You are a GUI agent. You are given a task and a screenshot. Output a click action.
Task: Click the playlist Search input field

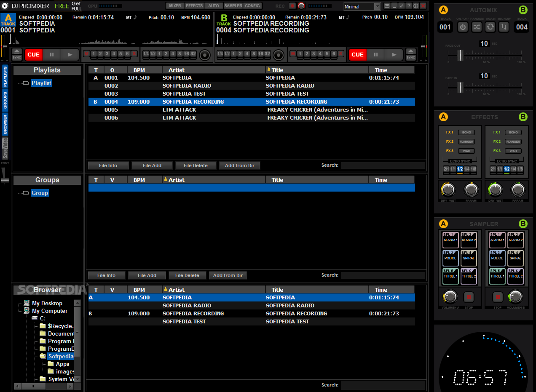383,165
